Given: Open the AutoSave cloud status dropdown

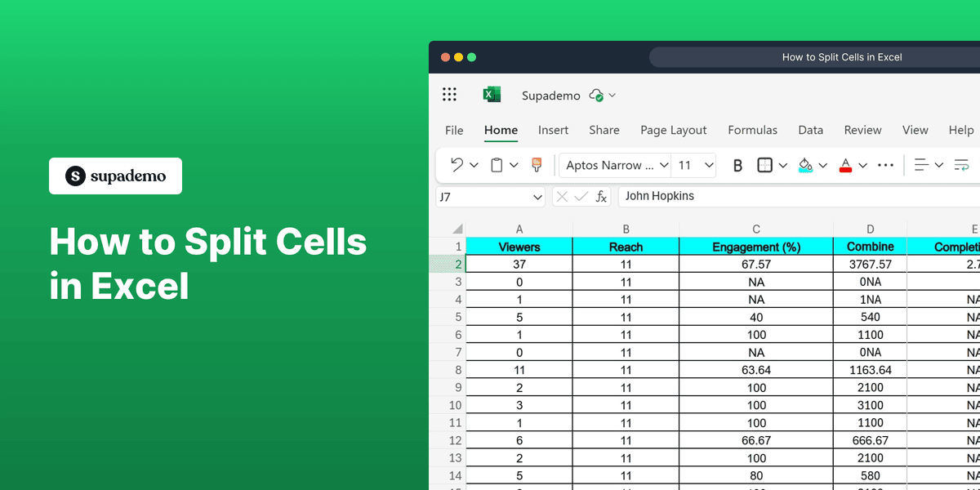Looking at the screenshot, I should point(602,95).
